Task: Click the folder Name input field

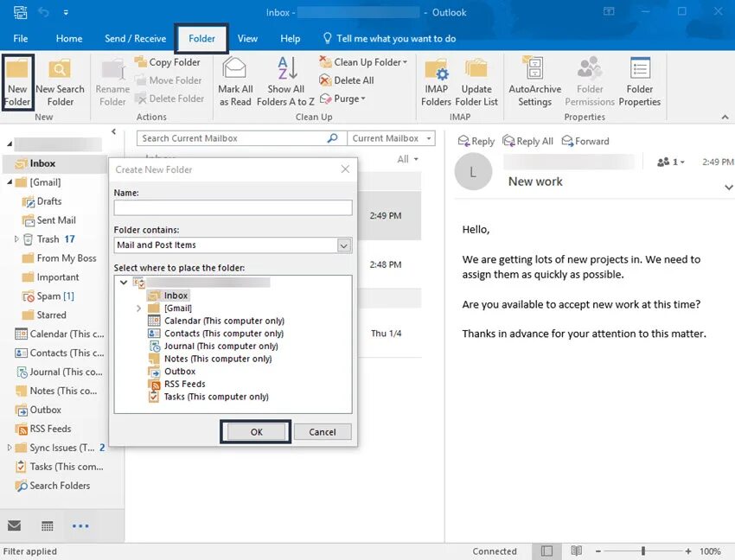Action: tap(233, 207)
